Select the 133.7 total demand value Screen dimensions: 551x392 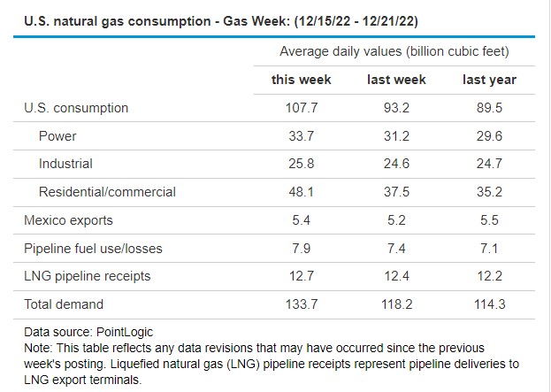301,304
